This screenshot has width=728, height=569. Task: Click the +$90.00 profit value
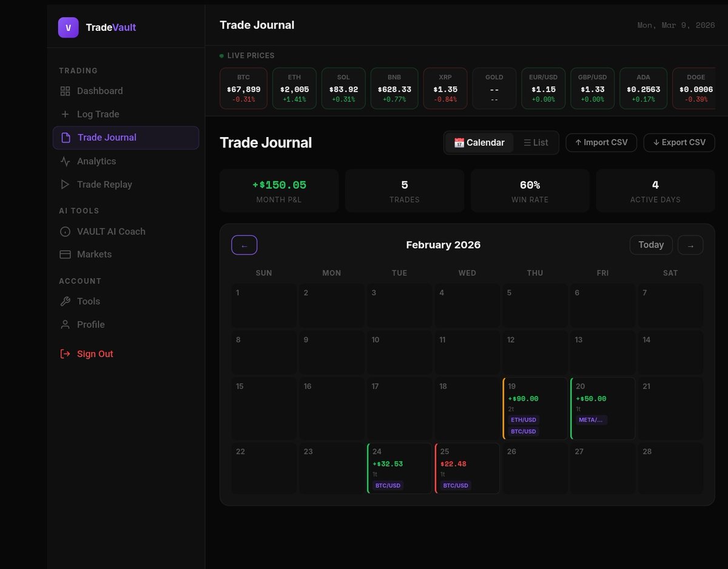(523, 399)
